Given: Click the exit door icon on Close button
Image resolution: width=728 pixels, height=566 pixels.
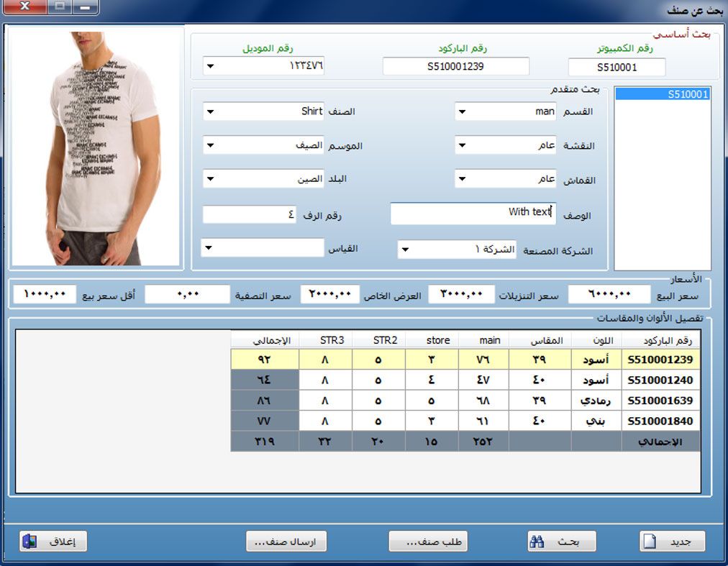Looking at the screenshot, I should point(29,542).
